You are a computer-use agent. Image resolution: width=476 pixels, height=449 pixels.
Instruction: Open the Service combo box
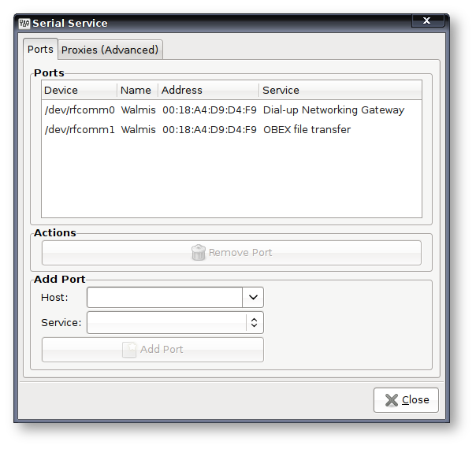pos(175,322)
